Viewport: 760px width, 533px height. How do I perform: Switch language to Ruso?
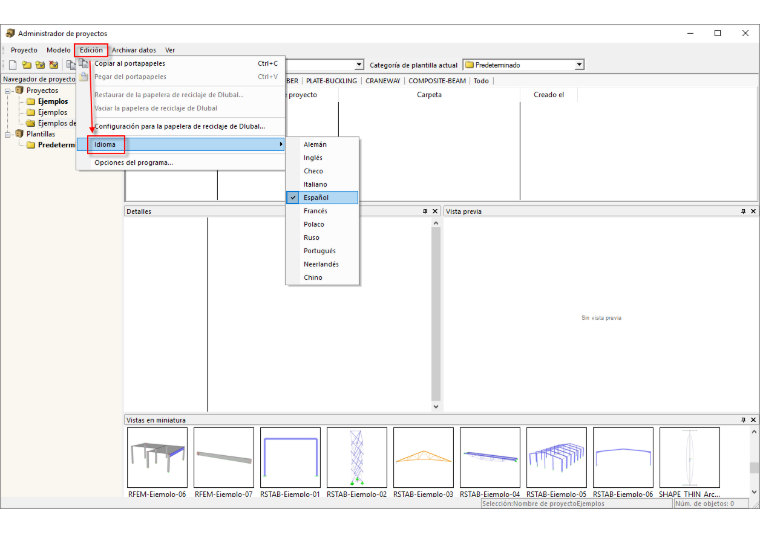tap(322, 237)
